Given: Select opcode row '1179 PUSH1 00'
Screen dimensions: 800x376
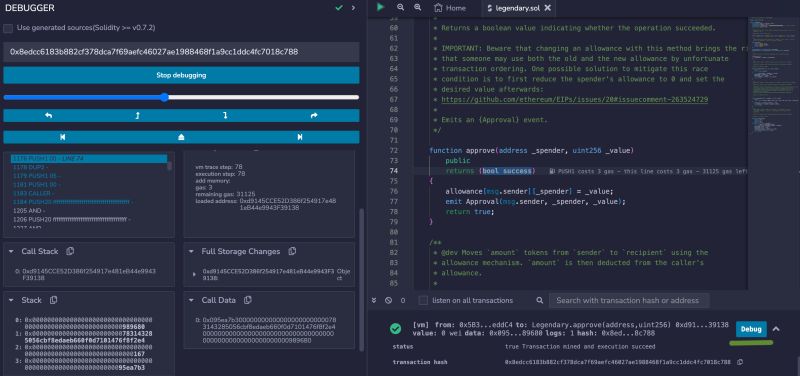Looking at the screenshot, I should point(89,176).
